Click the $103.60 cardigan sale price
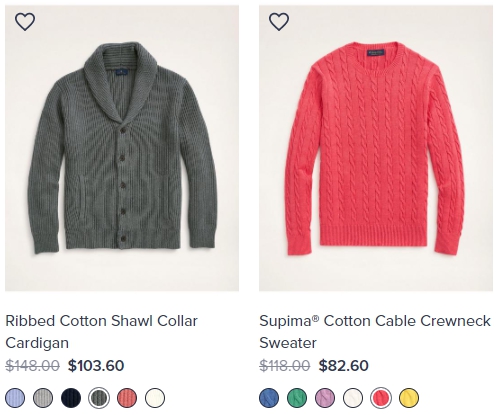 pos(96,366)
